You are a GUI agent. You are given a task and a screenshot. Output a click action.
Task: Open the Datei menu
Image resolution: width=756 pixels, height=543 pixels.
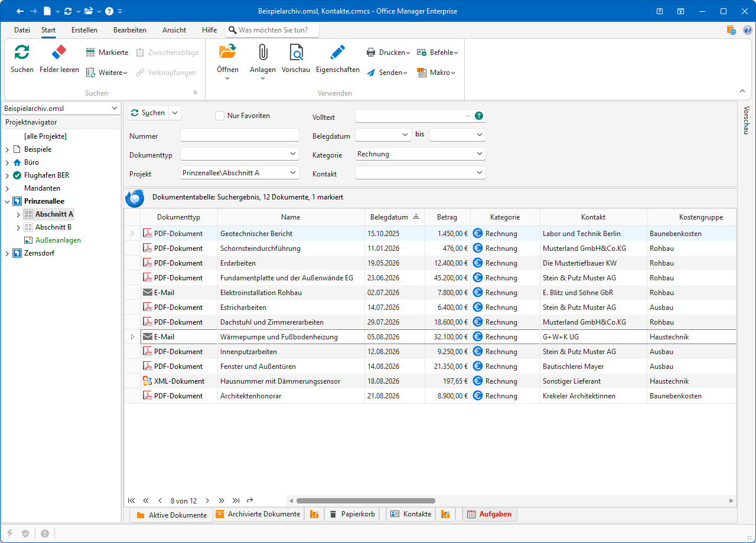22,30
